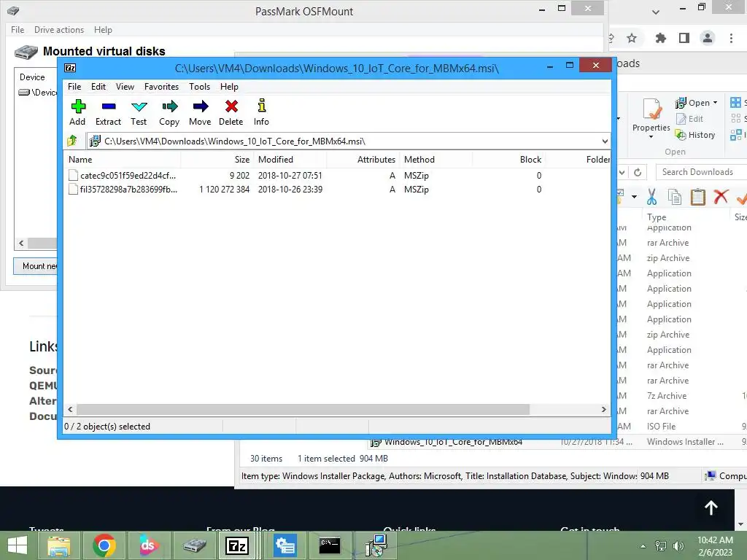Open the View menu in 7-Zip

(125, 87)
